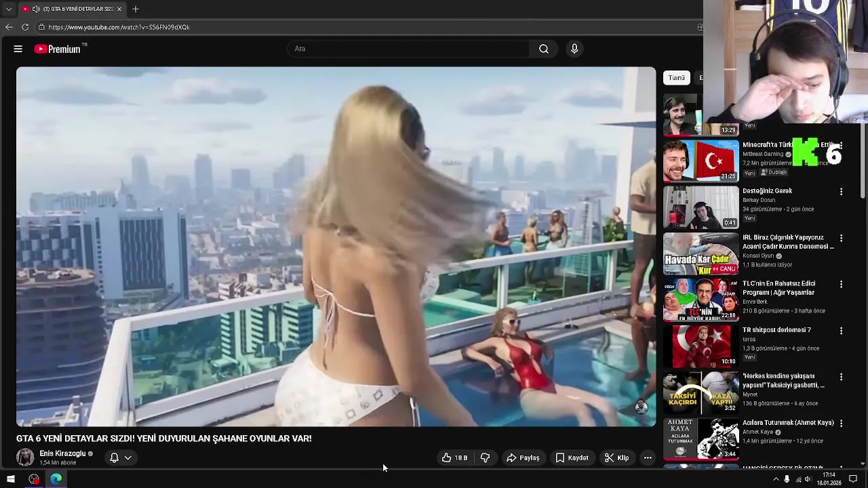The image size is (868, 488).
Task: Show hidden system tray icons chevron
Action: 776,479
